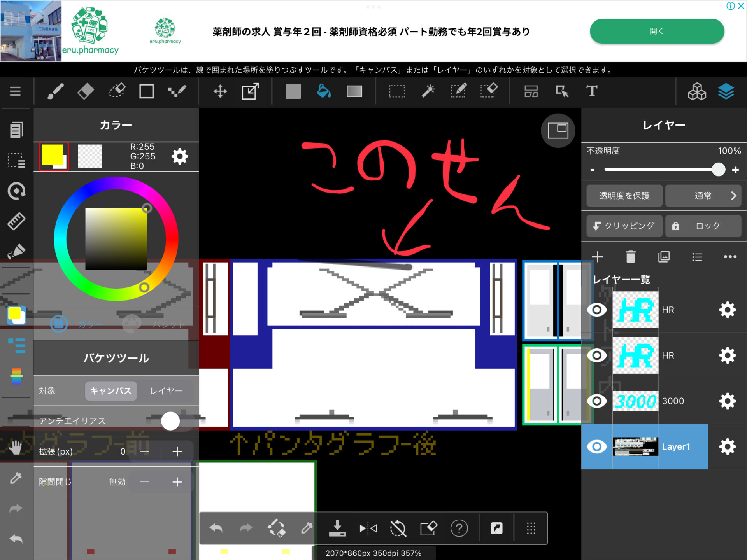Select the dotted eraser tool
Viewport: 747px width, 560px height.
[x=116, y=91]
